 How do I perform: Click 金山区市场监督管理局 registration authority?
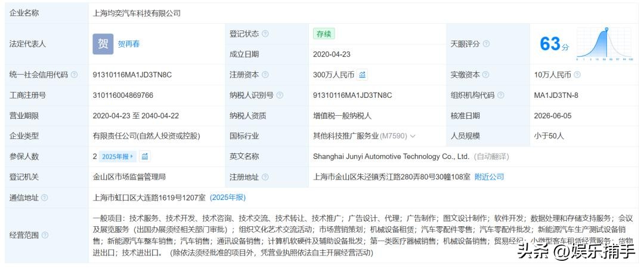coord(129,177)
